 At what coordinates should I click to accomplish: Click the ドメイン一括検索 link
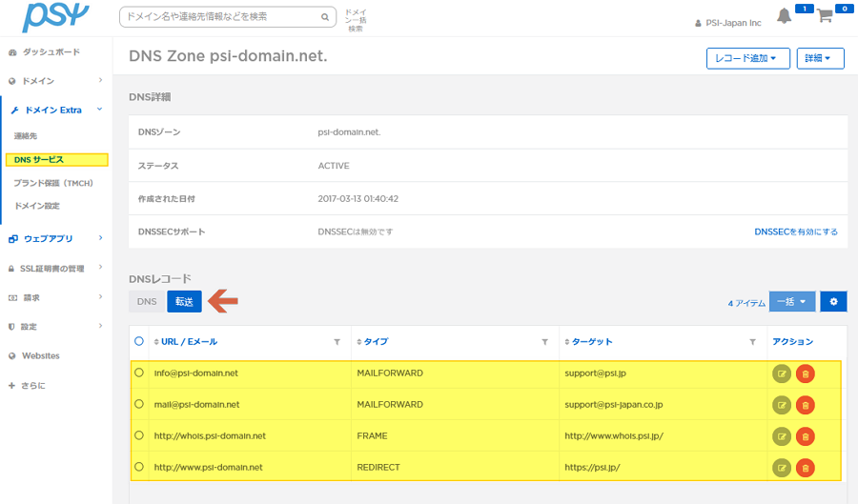pyautogui.click(x=356, y=20)
